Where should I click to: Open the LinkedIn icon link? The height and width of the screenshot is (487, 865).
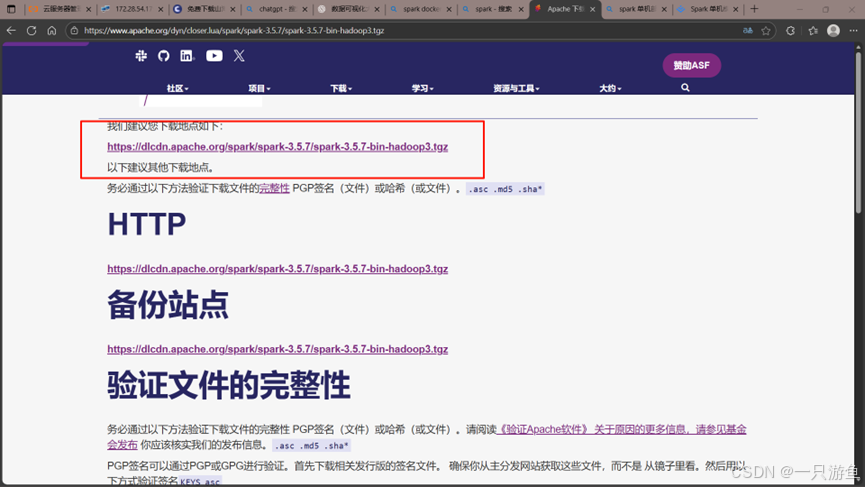[x=187, y=56]
